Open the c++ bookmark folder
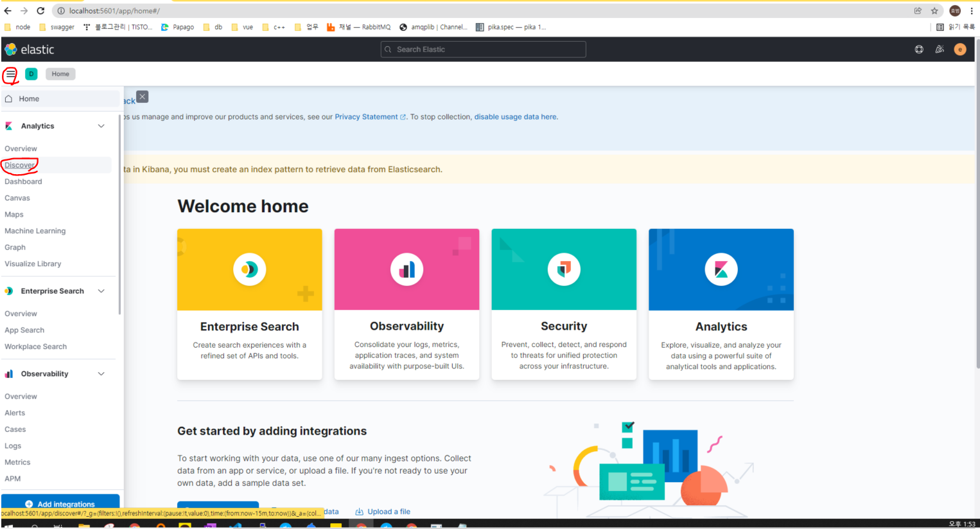 click(274, 27)
